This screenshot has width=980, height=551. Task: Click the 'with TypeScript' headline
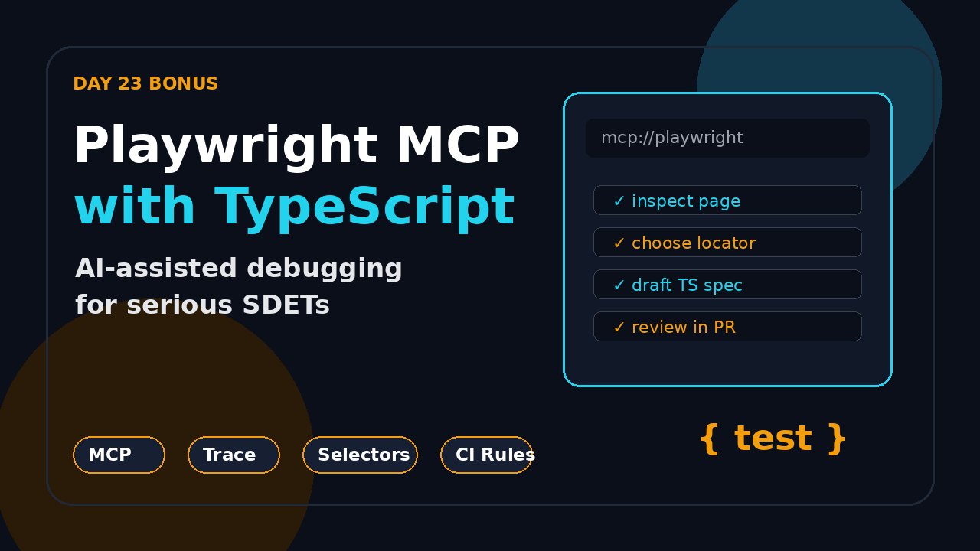click(294, 208)
